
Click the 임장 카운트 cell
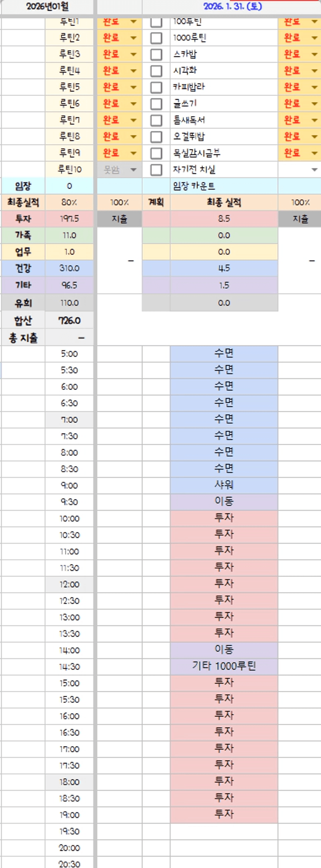224,186
